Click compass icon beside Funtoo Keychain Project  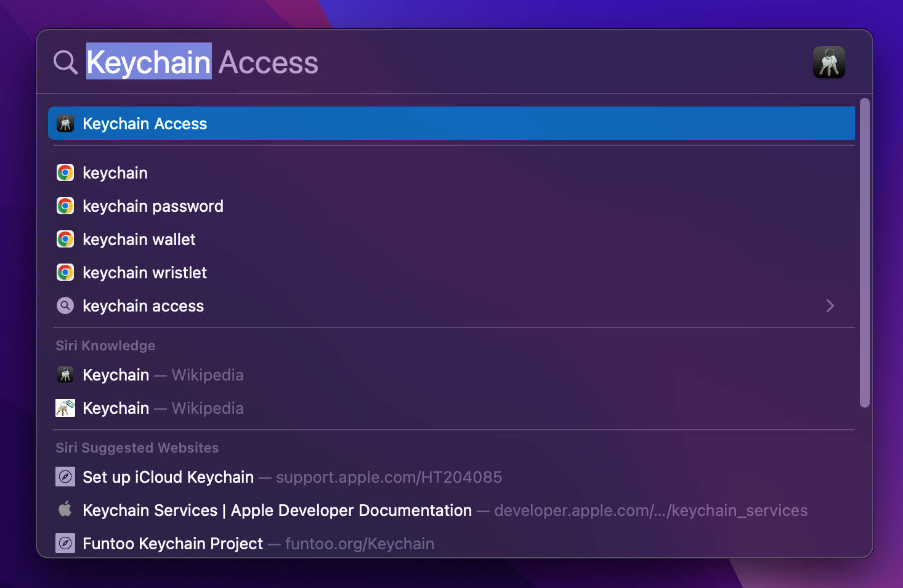(x=65, y=544)
